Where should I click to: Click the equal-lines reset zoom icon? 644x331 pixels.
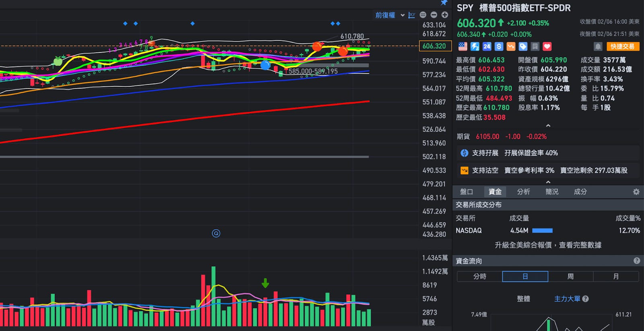point(423,15)
